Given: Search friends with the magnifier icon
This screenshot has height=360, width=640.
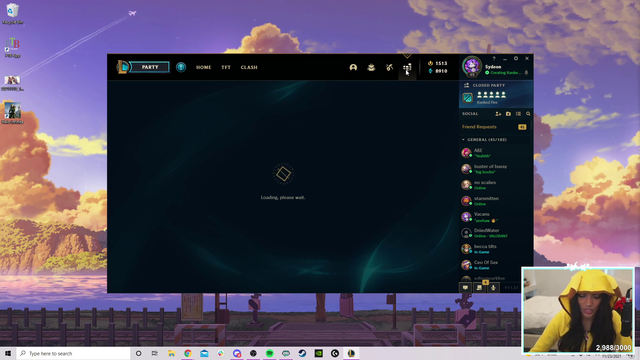Looking at the screenshot, I should click(528, 114).
